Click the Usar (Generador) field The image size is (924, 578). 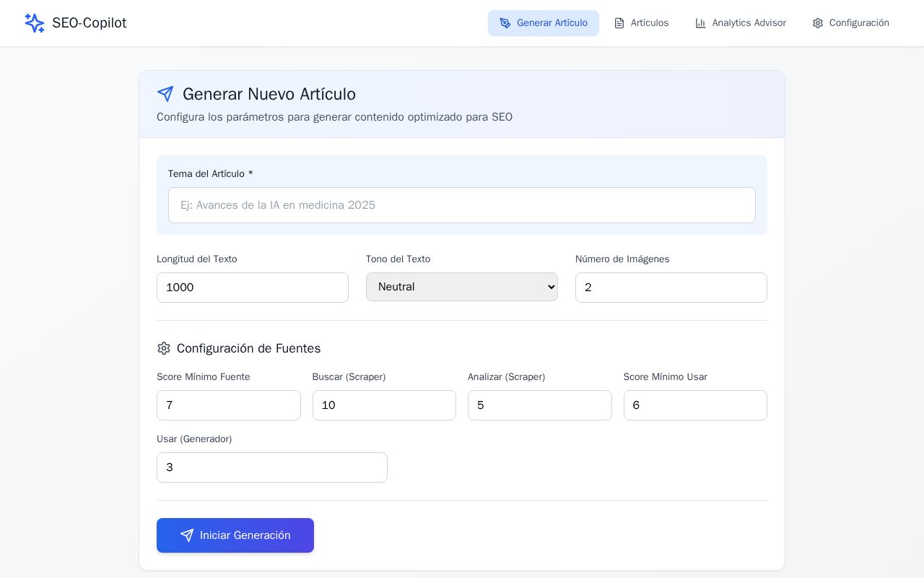272,467
